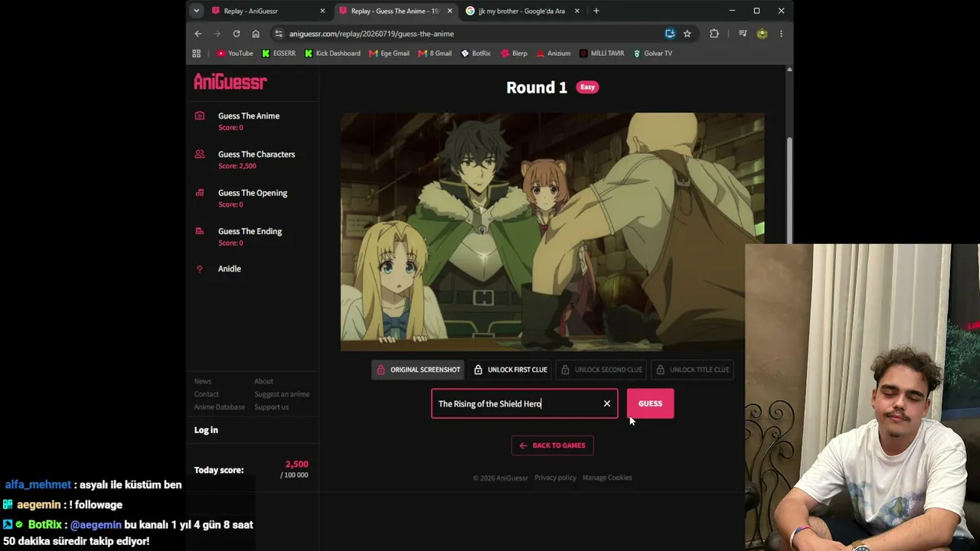Close the Replay - Guess The Anime tab
This screenshot has width=980, height=551.
pos(449,11)
